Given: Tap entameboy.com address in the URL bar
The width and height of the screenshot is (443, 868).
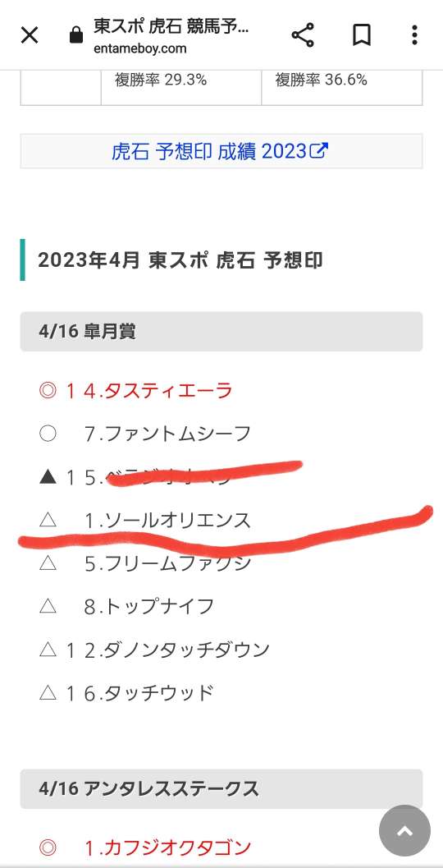Looking at the screenshot, I should 140,48.
